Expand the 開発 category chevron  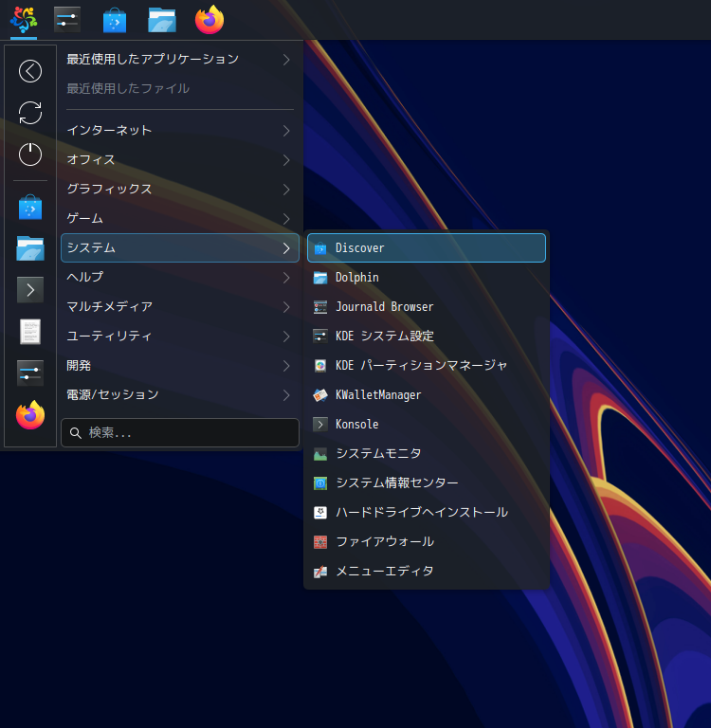[x=286, y=366]
